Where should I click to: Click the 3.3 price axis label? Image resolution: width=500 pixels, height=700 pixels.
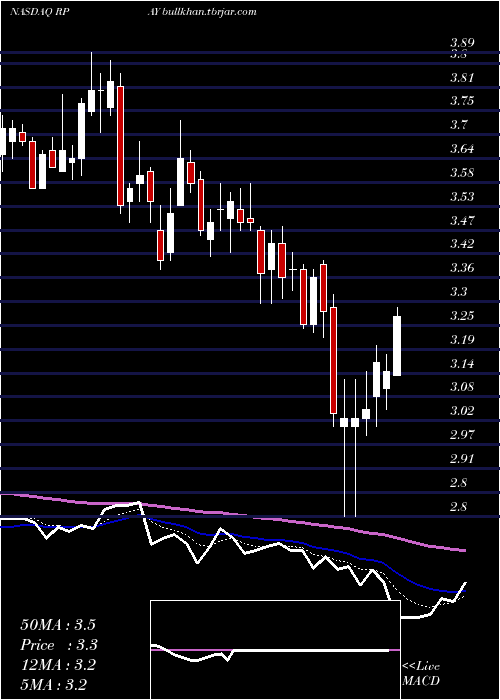(459, 292)
